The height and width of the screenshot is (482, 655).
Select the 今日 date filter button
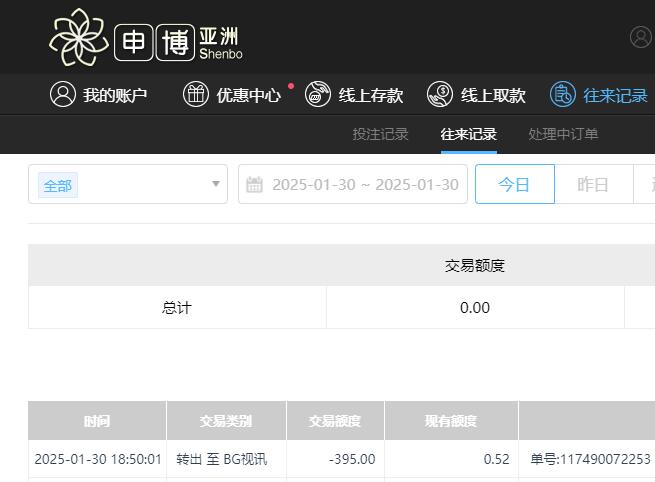[515, 184]
